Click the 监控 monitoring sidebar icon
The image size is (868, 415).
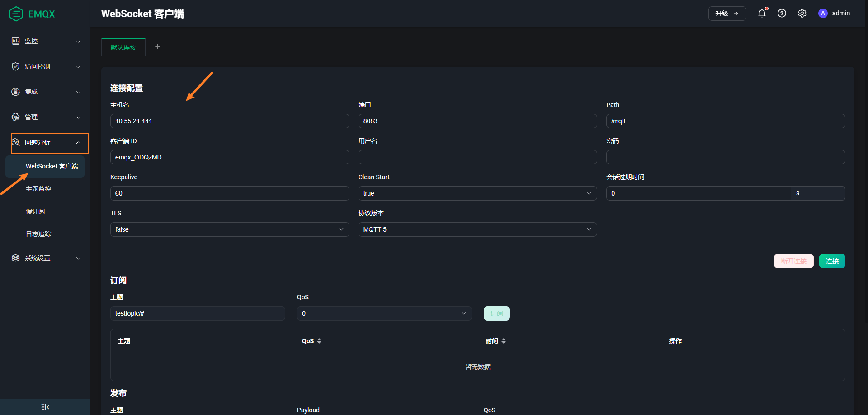(x=15, y=41)
